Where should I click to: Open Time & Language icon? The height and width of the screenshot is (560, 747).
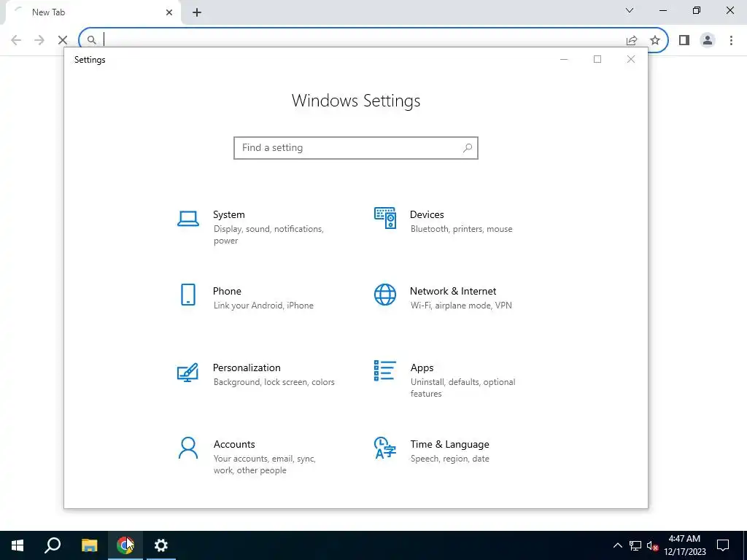[x=385, y=448]
